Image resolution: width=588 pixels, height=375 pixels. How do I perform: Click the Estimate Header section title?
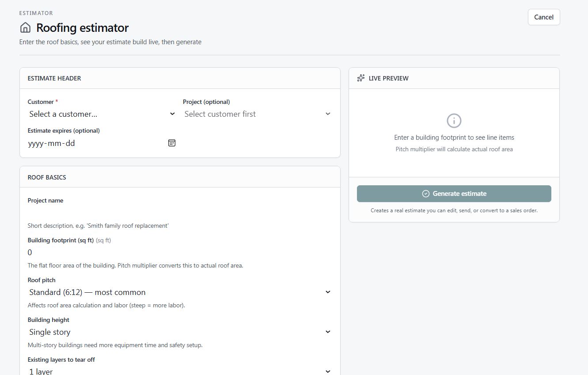point(54,78)
